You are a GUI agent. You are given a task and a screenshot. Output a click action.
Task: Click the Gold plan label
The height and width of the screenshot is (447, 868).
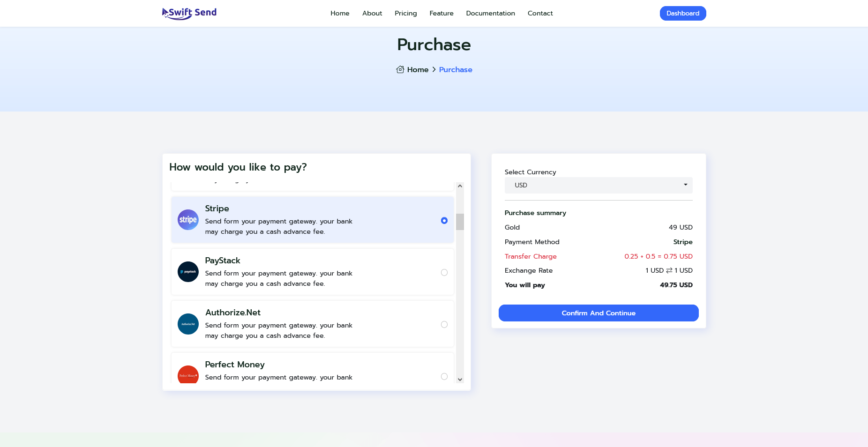point(512,227)
